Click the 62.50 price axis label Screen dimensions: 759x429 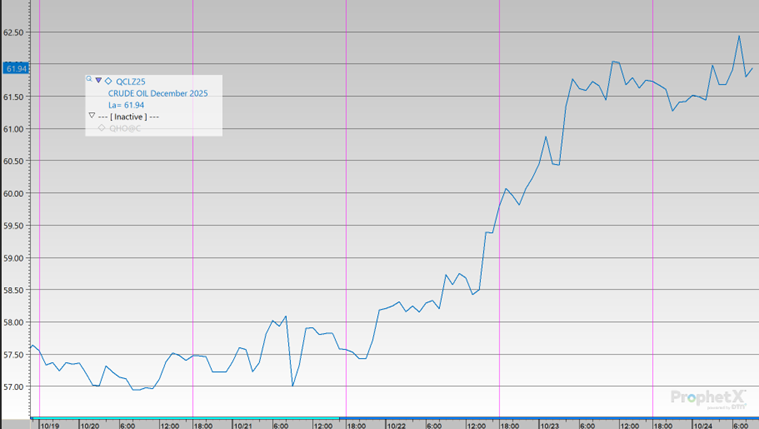14,33
